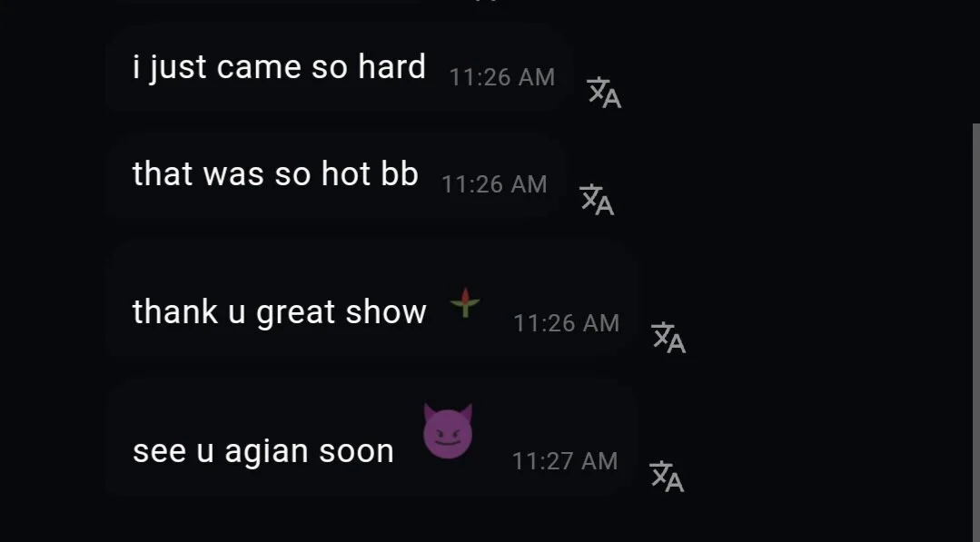Select the 'thank u great show' message bubble
This screenshot has height=542, width=980.
[x=371, y=300]
